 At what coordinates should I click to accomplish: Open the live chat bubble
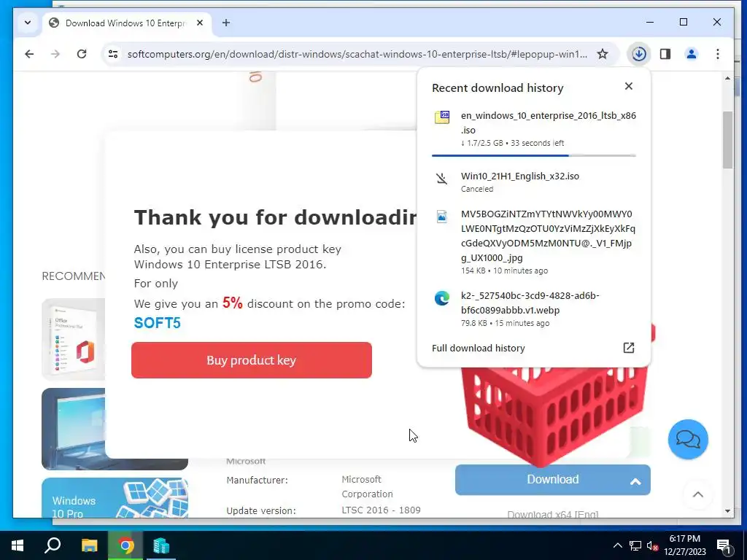click(x=688, y=439)
